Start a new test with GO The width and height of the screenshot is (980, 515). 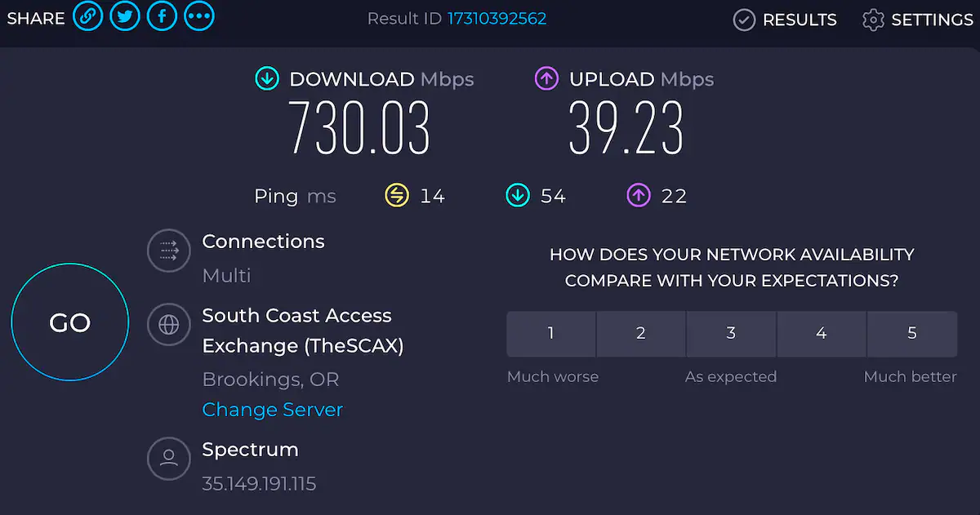click(x=70, y=322)
